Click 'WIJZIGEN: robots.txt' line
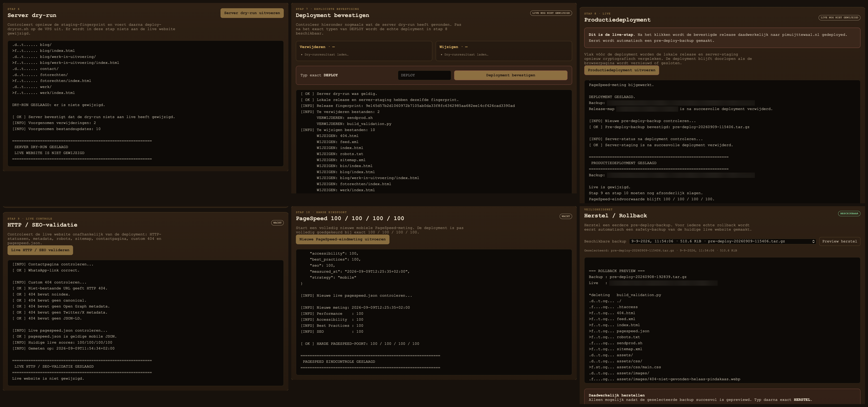Screen dimensions: 868x407 point(340,154)
